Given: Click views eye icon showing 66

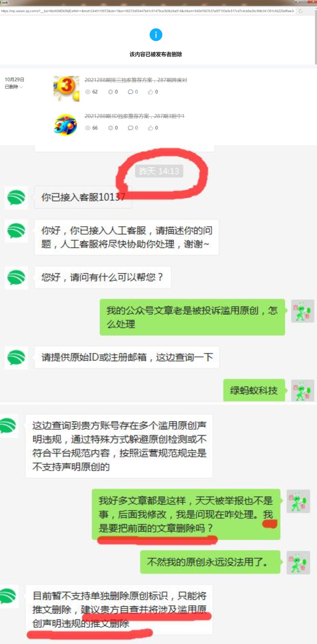Looking at the screenshot, I should coord(88,128).
